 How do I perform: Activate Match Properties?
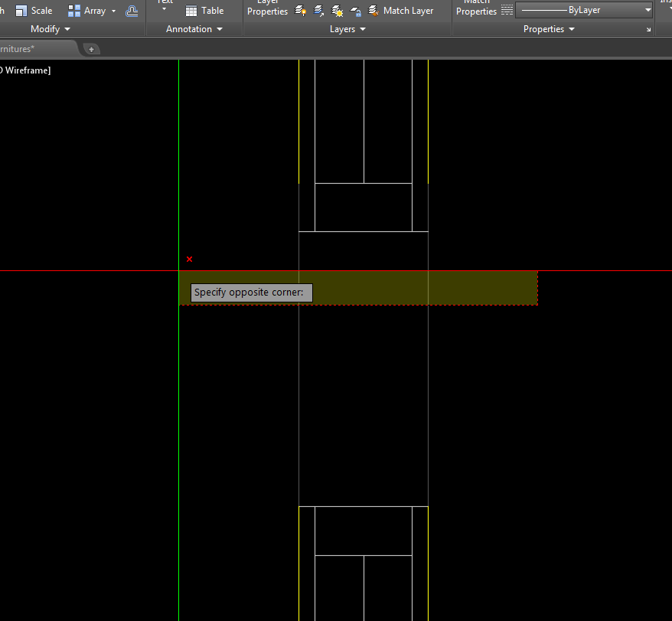click(476, 8)
